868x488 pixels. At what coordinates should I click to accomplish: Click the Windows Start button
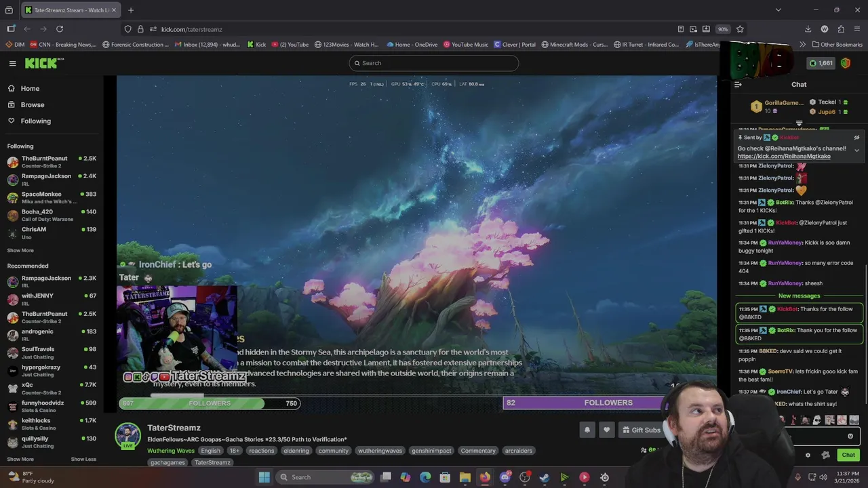click(264, 477)
